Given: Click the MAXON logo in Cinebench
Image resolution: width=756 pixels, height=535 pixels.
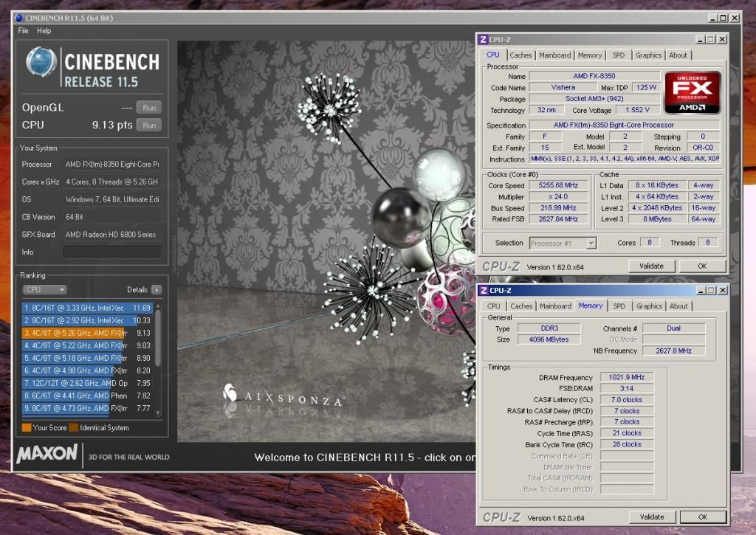Looking at the screenshot, I should coord(47,454).
